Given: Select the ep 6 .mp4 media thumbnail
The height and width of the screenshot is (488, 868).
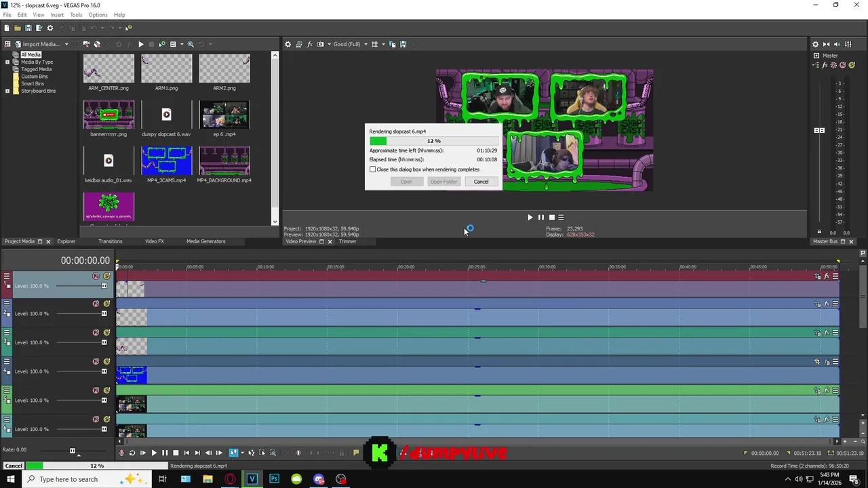Looking at the screenshot, I should 224,115.
